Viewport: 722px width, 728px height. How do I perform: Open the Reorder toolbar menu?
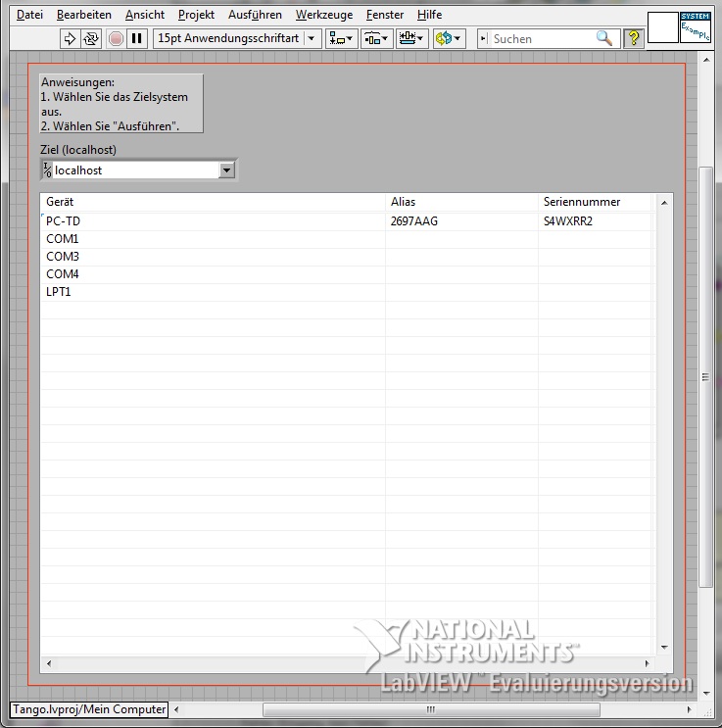(x=449, y=38)
